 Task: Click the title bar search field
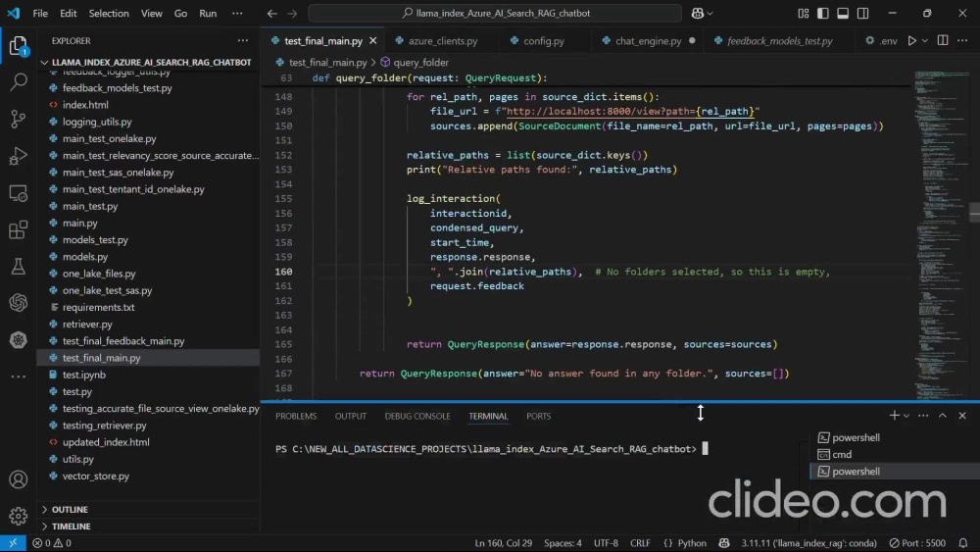[x=494, y=13]
